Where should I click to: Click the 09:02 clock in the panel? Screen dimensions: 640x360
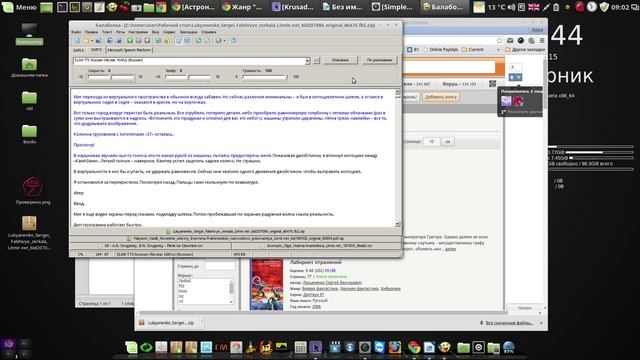(620, 7)
